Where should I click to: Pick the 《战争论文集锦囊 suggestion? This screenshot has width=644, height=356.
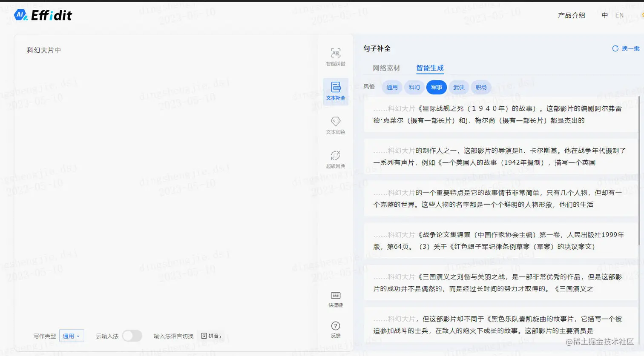[x=500, y=241]
